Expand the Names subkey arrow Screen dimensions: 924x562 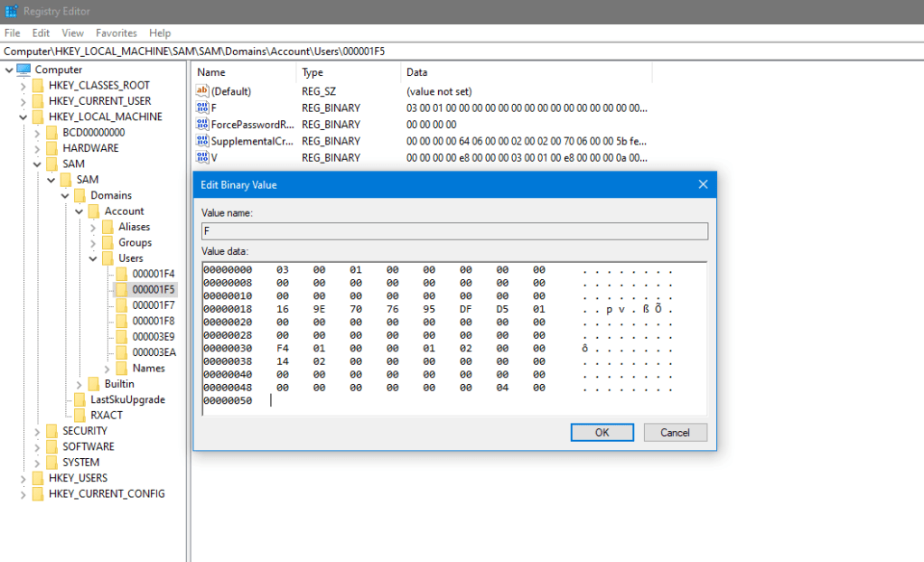[107, 368]
